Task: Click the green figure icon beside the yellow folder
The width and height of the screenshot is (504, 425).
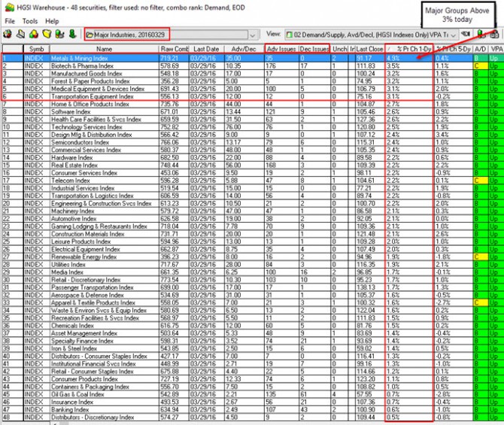Action: tap(59, 34)
